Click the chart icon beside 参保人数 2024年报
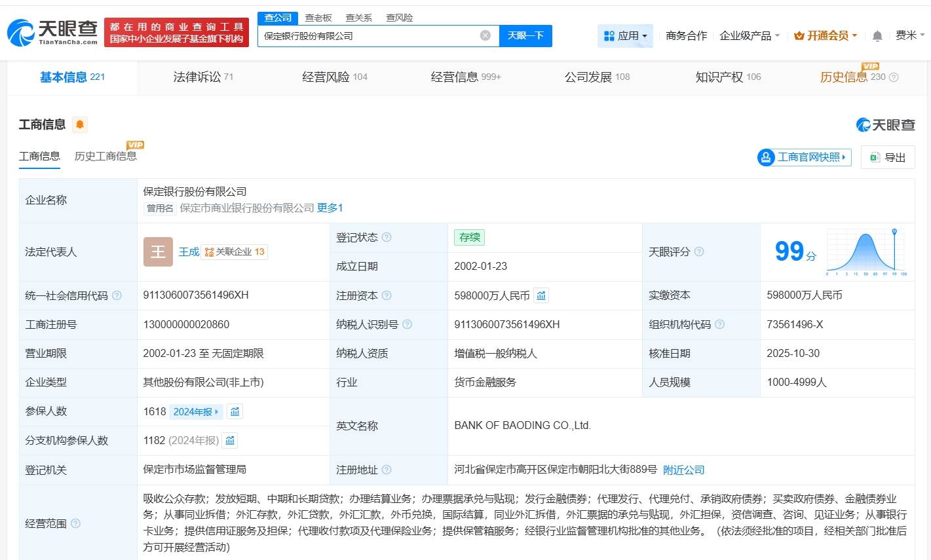Viewport: 931px width, 560px height. tap(235, 411)
